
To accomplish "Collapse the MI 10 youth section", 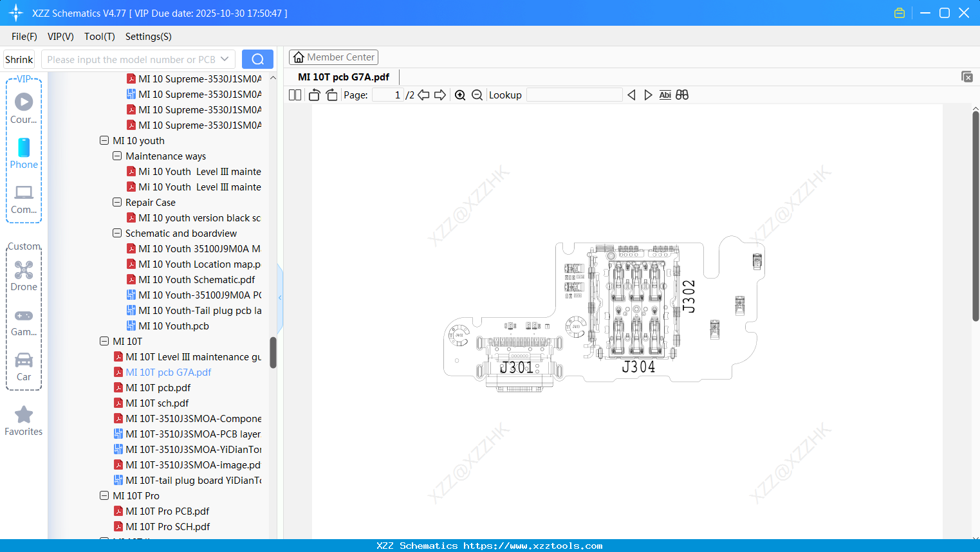I will tap(104, 140).
